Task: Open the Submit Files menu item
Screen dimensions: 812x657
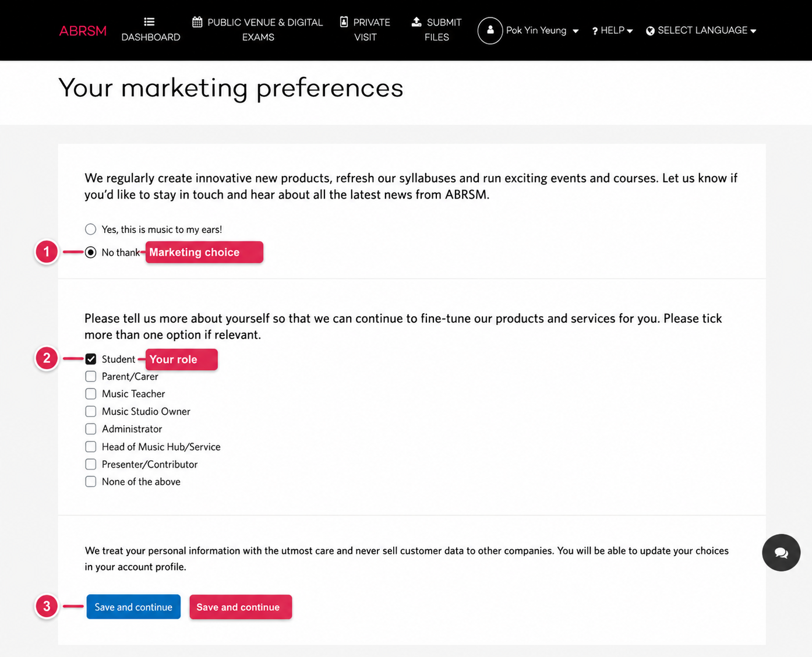Action: [436, 30]
